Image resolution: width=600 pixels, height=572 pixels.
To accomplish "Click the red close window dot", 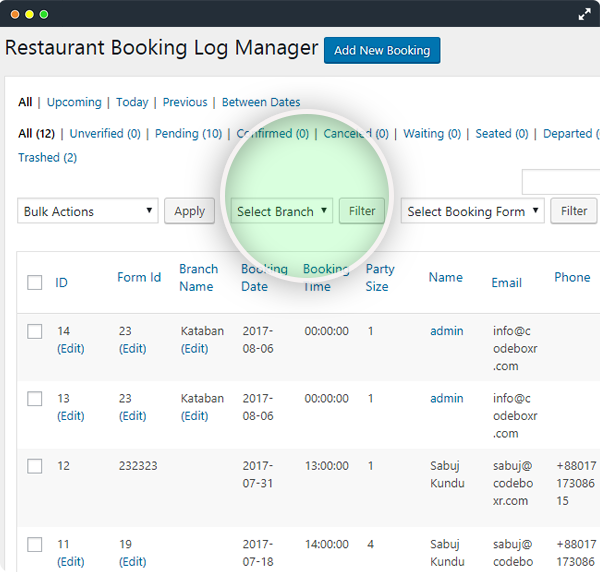I will 15,15.
